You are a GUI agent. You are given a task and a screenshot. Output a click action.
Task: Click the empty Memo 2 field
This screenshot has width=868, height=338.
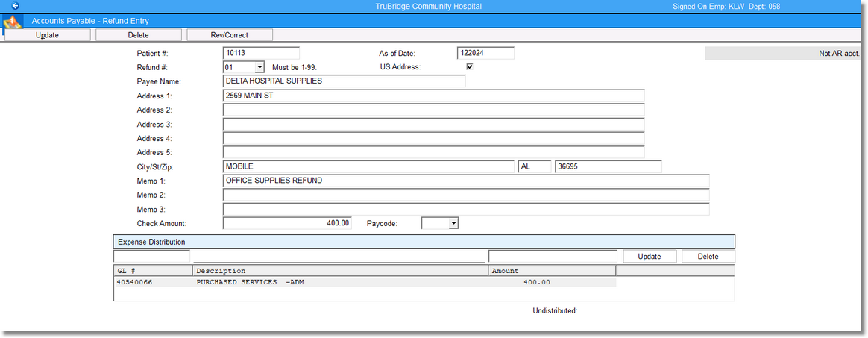tap(466, 195)
